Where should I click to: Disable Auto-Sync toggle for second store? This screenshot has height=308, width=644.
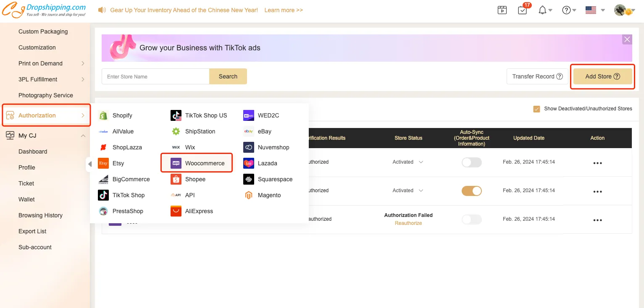[471, 191]
